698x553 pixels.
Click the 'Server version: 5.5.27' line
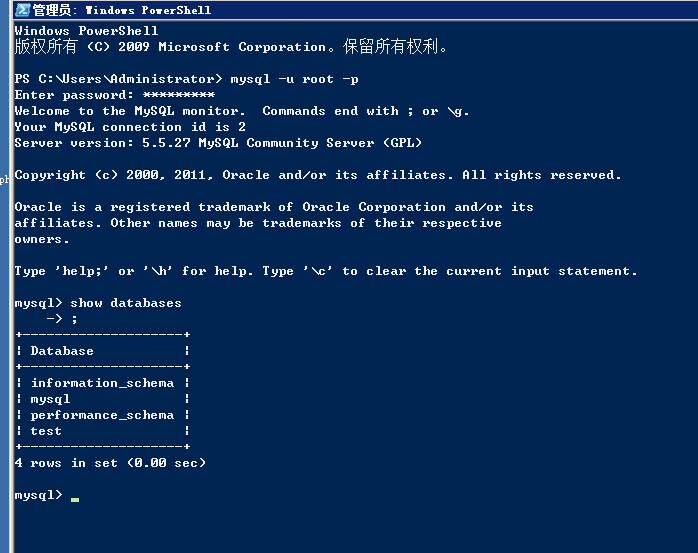[x=218, y=143]
